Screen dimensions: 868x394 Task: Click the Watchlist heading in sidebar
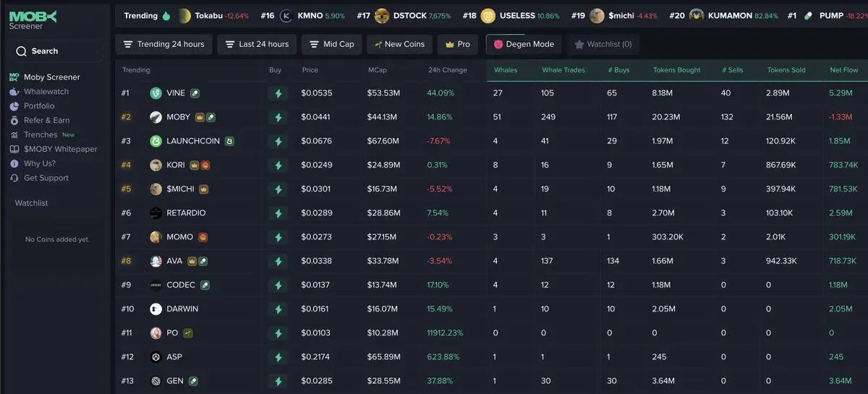[31, 203]
